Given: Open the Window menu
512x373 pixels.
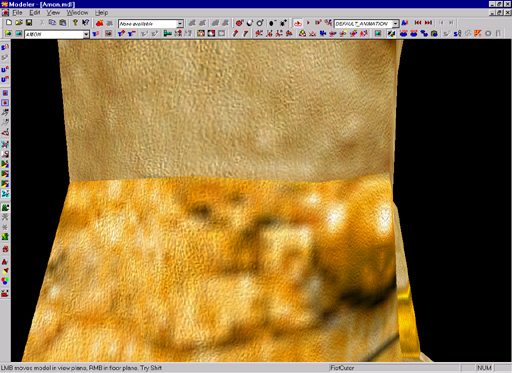Looking at the screenshot, I should click(x=77, y=13).
